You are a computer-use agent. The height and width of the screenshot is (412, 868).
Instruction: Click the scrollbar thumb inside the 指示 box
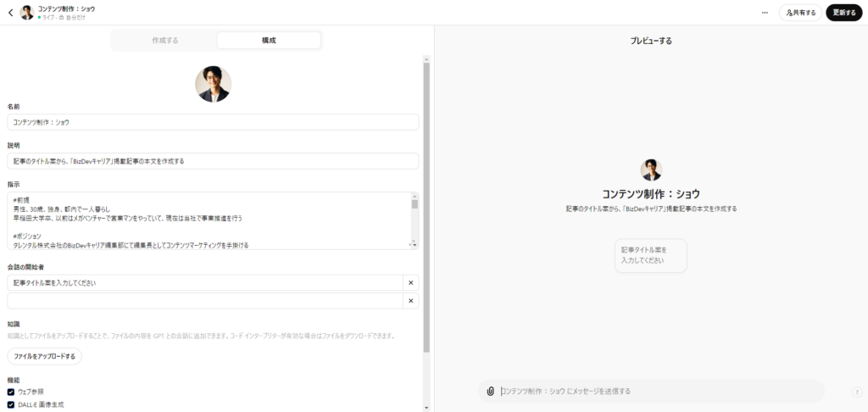click(x=415, y=203)
